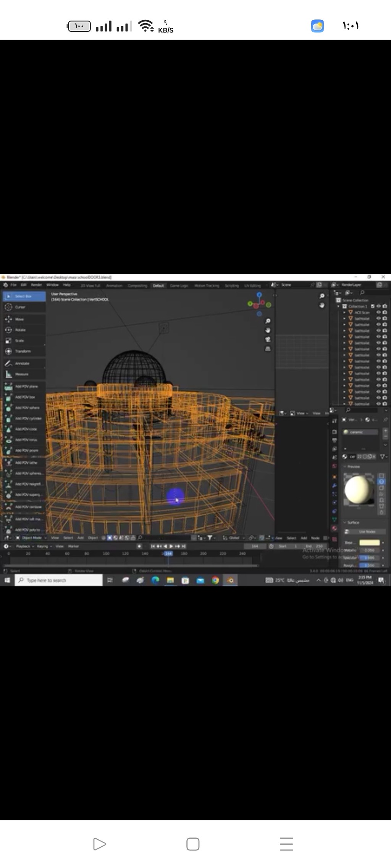The height and width of the screenshot is (868, 391).
Task: Collapse the Collection 1 tree arrow
Action: 338,306
